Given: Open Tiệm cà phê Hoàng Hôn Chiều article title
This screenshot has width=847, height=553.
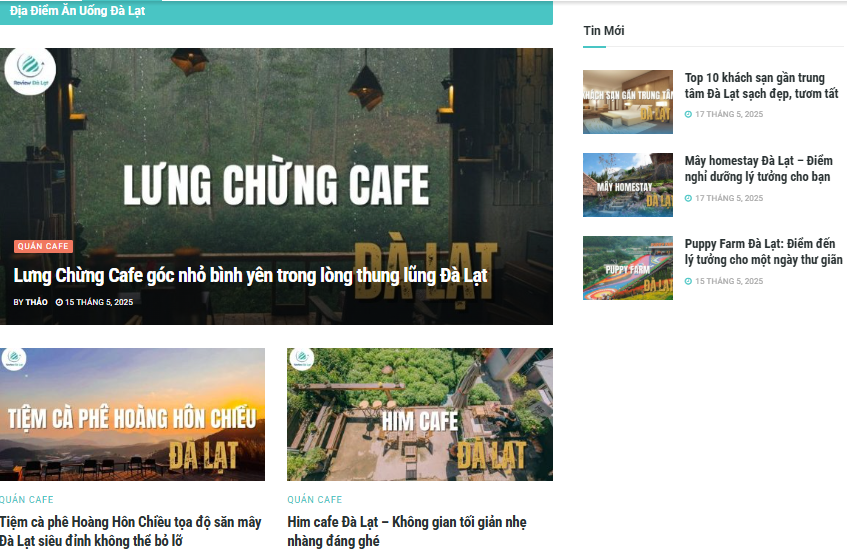Looking at the screenshot, I should pyautogui.click(x=130, y=531).
